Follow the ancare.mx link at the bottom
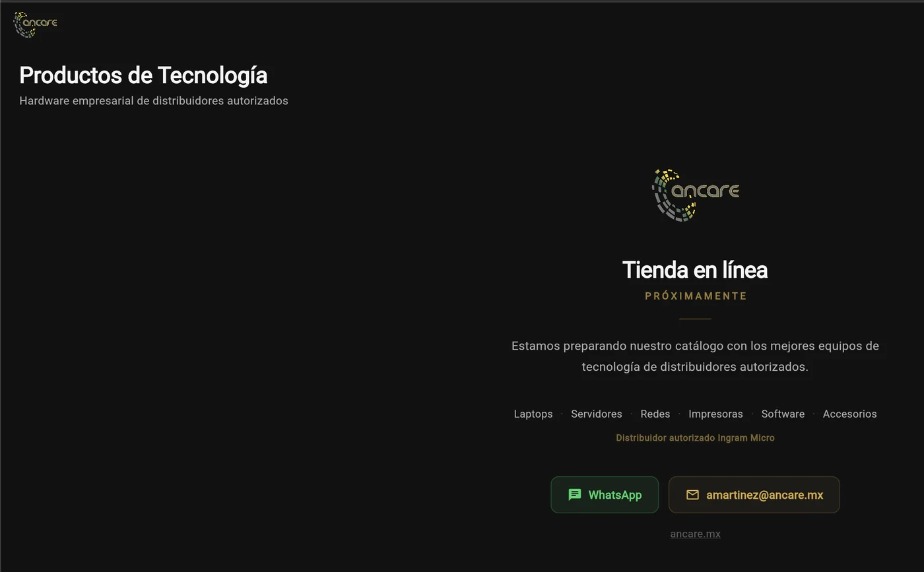Screen dimensions: 924x572 695,534
